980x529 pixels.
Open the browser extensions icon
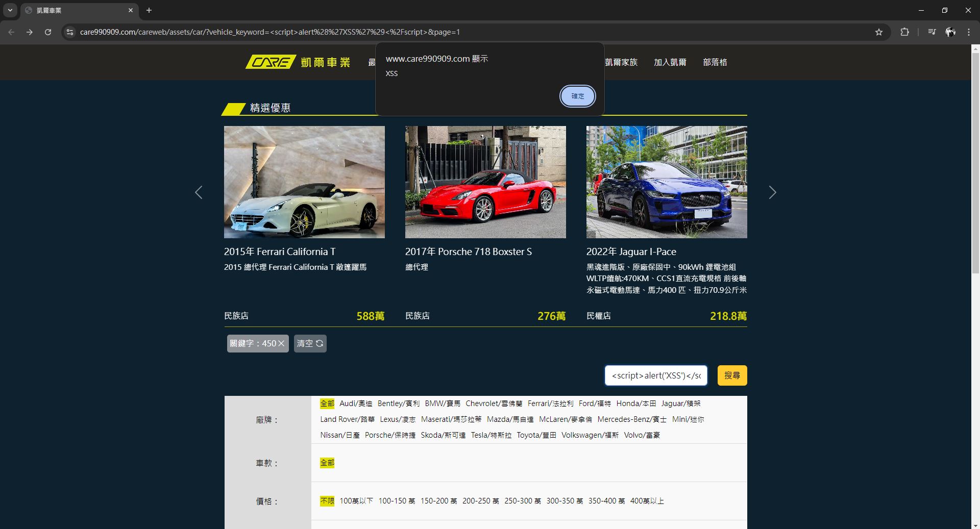pos(904,32)
